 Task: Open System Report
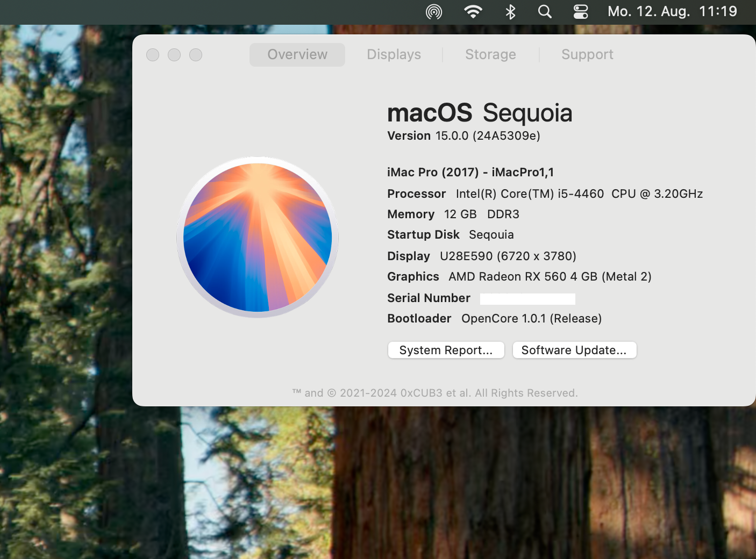tap(446, 350)
